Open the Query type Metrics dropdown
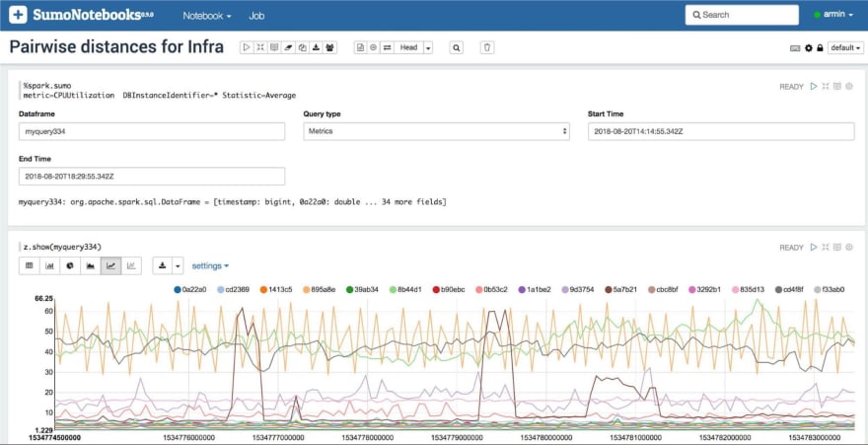Image resolution: width=868 pixels, height=445 pixels. [436, 131]
